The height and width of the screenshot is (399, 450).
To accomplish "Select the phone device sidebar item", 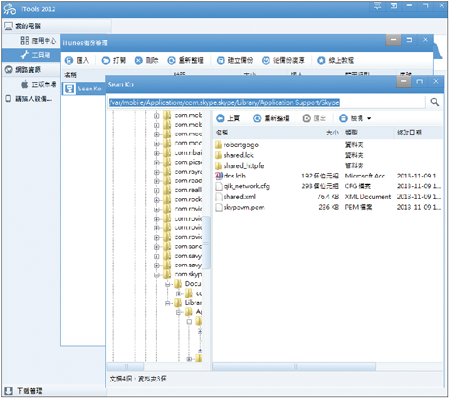I will point(8,99).
